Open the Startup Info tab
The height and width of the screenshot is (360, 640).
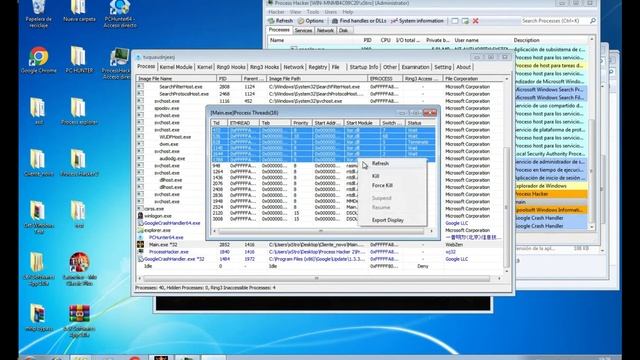tap(363, 67)
